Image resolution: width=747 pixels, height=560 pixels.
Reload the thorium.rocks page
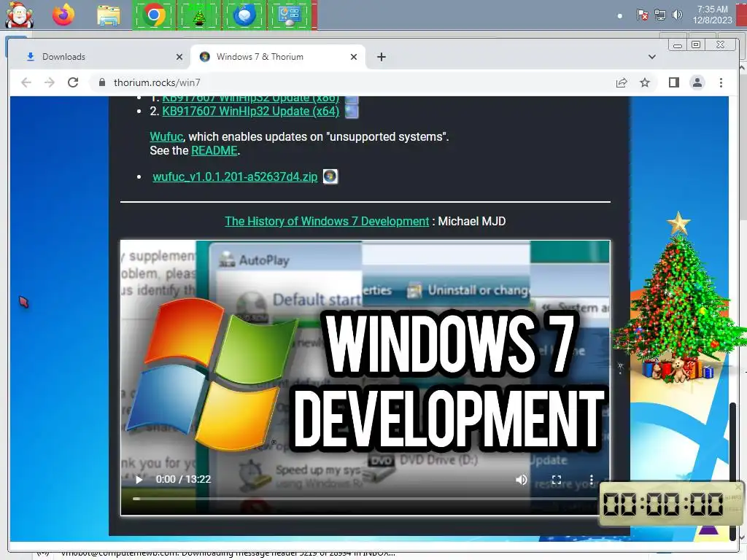pos(73,82)
